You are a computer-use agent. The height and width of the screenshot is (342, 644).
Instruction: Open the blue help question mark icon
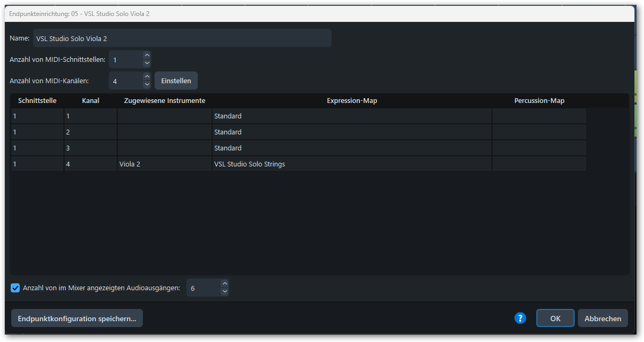[520, 318]
